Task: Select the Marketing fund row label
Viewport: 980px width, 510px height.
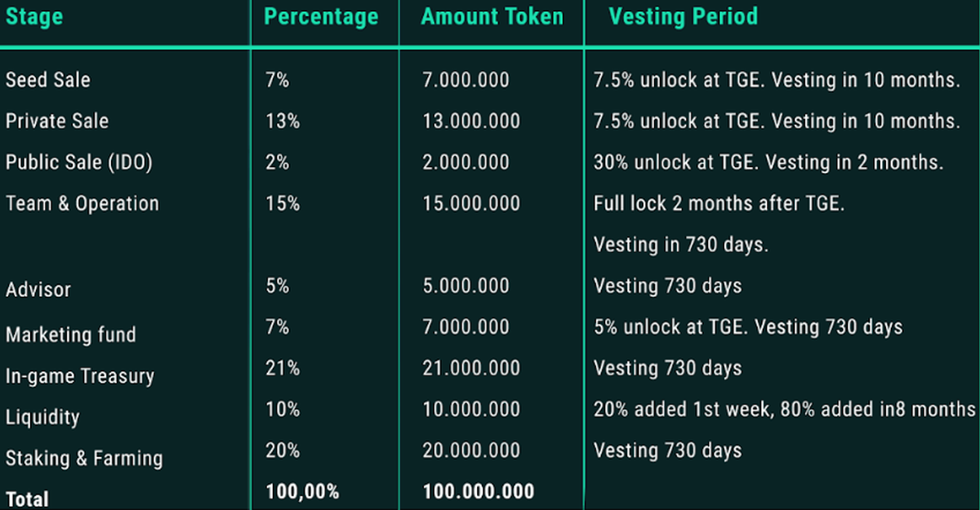Action: 71,335
